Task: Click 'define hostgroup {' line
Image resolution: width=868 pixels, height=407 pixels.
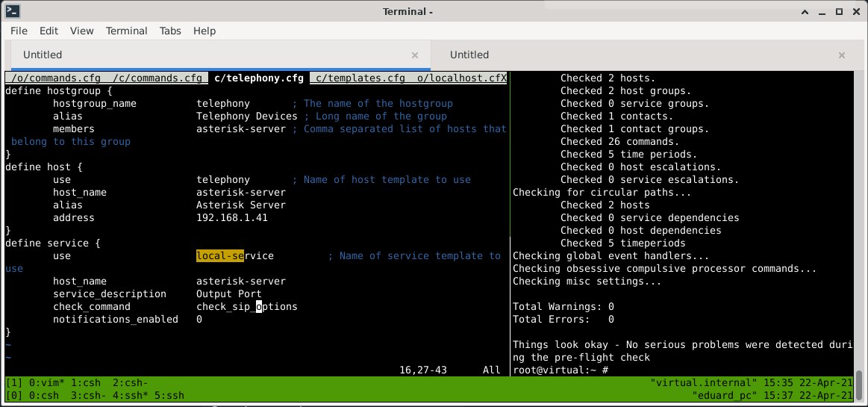Action: [x=59, y=91]
